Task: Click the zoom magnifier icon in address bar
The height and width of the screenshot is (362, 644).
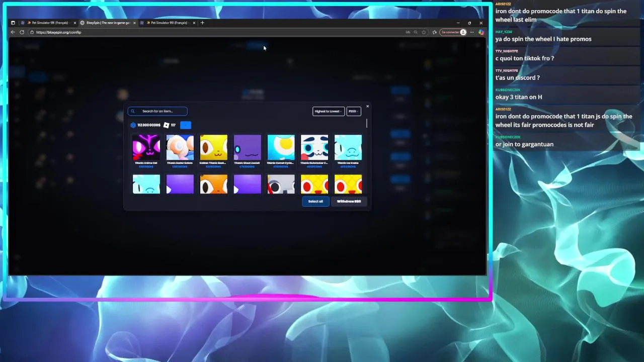Action: pyautogui.click(x=416, y=32)
